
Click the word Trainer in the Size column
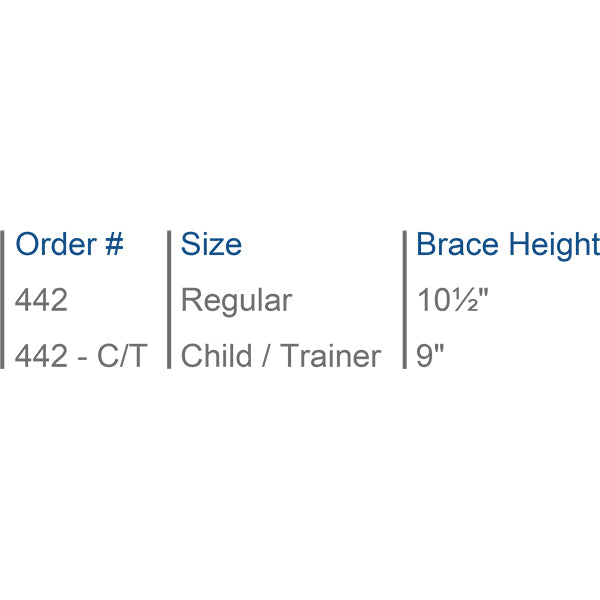(x=331, y=356)
